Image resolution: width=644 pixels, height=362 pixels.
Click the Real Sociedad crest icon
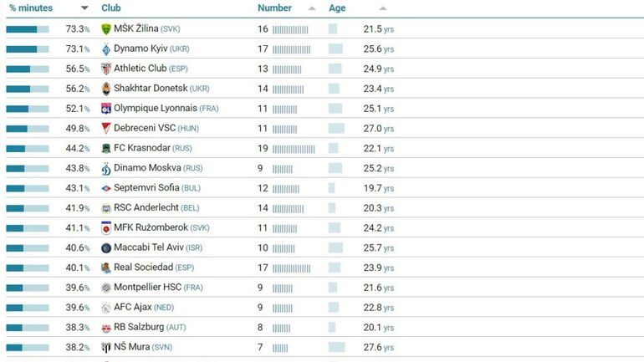(x=106, y=268)
